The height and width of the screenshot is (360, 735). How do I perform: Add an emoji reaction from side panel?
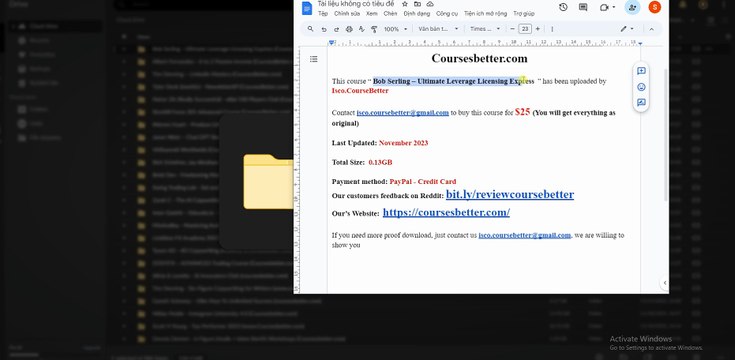[641, 87]
